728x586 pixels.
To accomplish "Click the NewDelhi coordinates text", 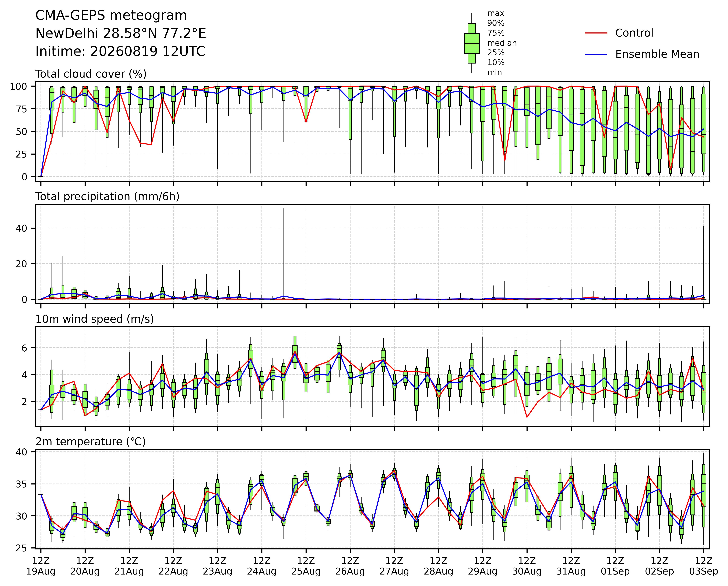I will pos(121,34).
